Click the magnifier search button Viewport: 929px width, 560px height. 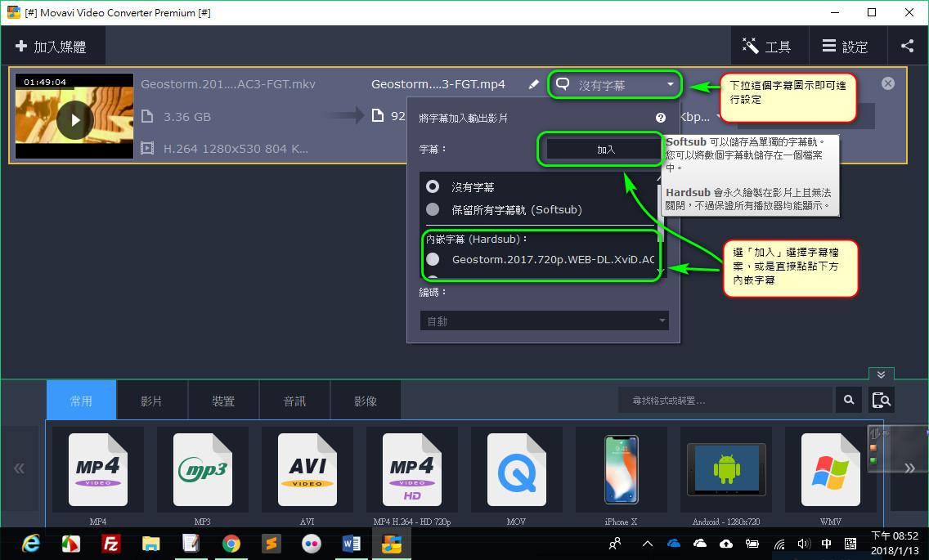(x=849, y=401)
